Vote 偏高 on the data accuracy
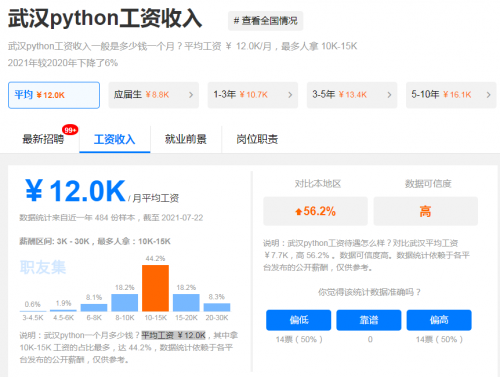500x377 pixels. [439, 320]
